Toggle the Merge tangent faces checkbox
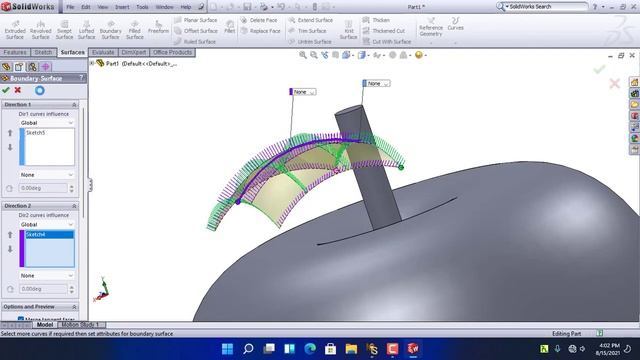Screen dimensions: 640x360 point(20,319)
